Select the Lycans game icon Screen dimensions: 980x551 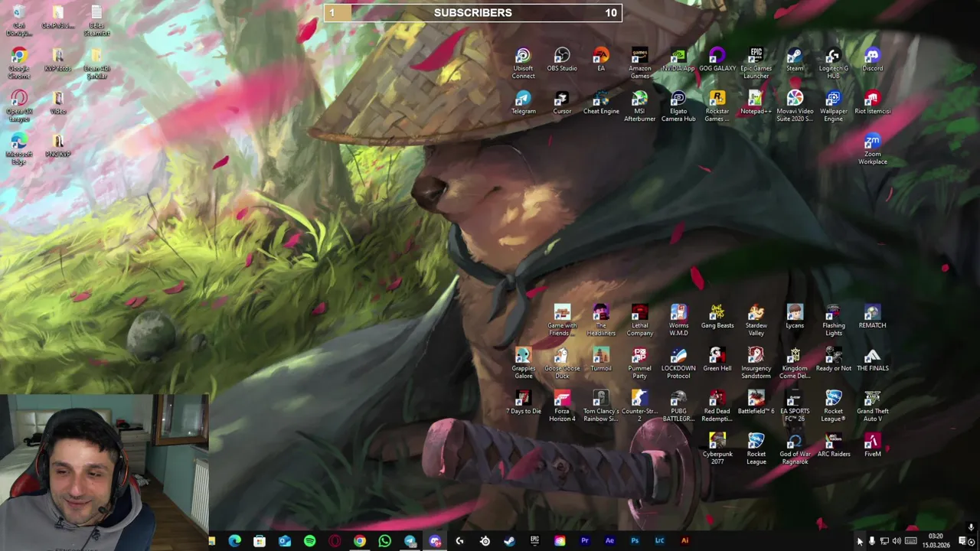pyautogui.click(x=795, y=317)
